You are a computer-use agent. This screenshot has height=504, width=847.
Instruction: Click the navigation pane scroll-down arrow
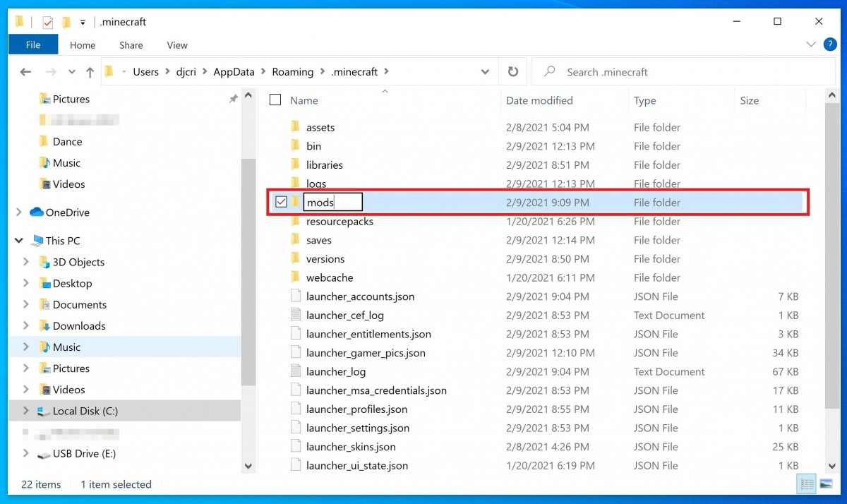point(248,466)
